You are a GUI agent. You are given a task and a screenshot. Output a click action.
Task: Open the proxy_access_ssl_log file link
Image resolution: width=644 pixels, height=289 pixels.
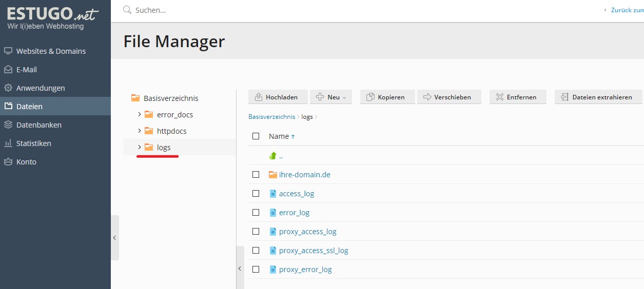(313, 251)
